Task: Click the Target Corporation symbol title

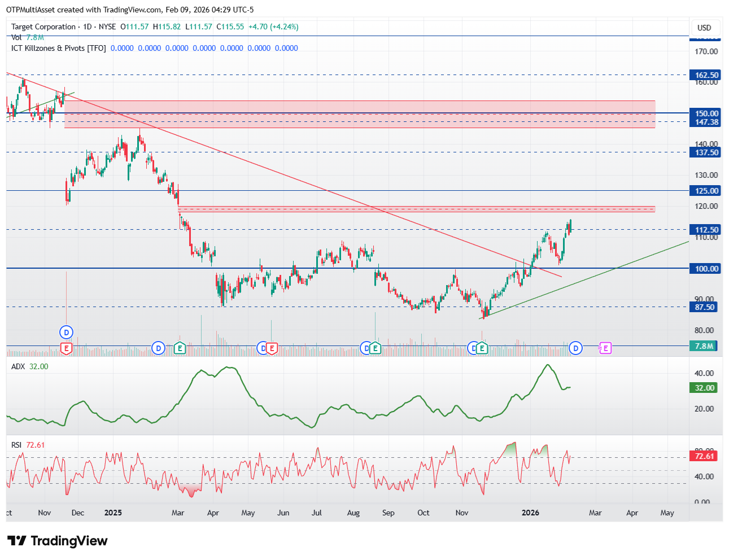Action: click(43, 27)
